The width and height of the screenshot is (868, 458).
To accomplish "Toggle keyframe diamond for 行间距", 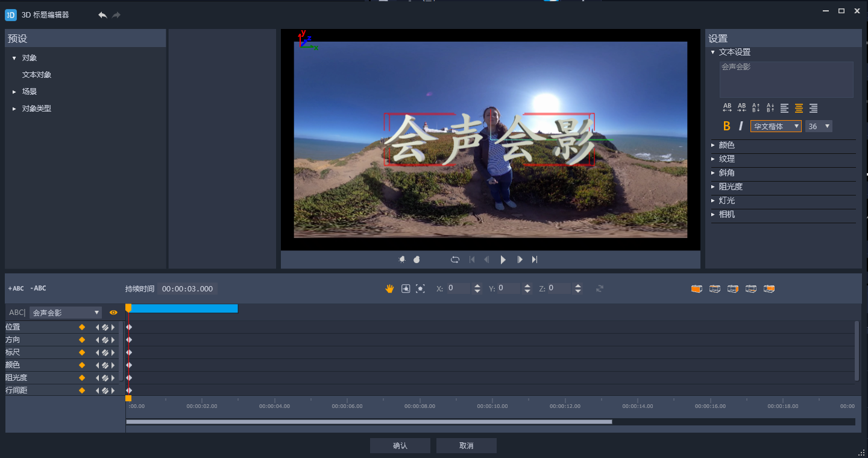I will tap(82, 390).
